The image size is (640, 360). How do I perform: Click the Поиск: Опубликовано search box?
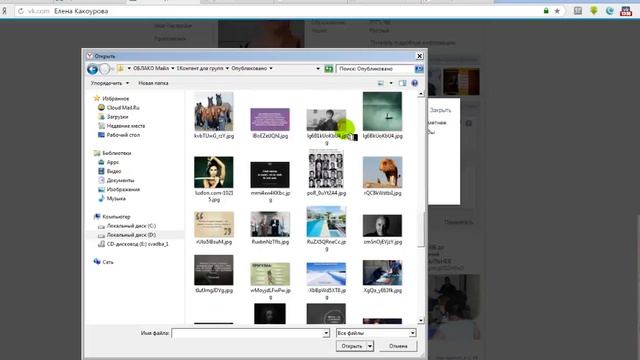click(376, 69)
